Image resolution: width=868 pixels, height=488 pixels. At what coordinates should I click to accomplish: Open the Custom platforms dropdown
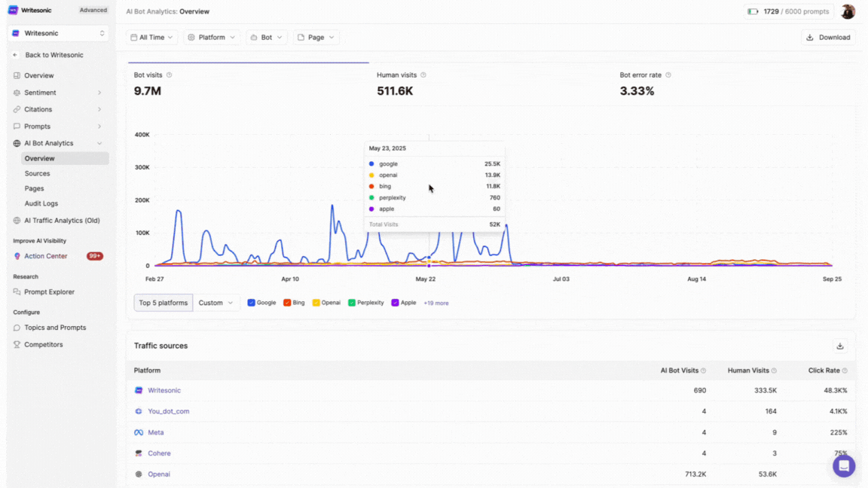coord(216,303)
